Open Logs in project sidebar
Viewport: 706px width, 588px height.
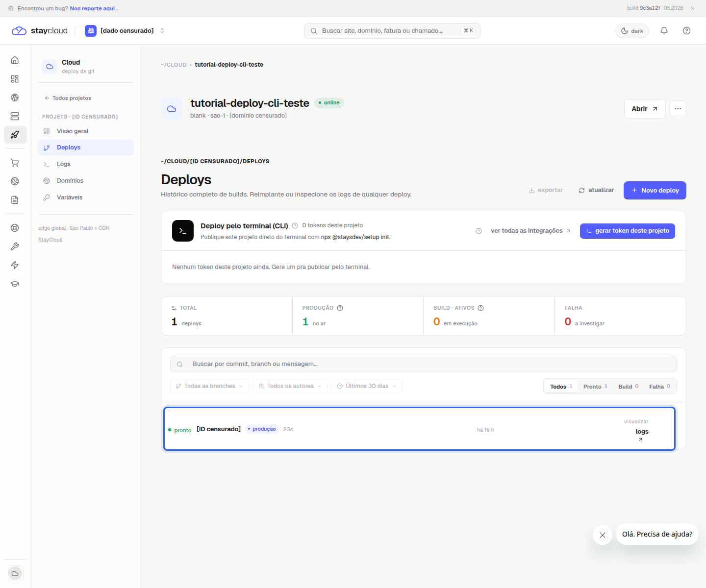[x=86, y=164]
